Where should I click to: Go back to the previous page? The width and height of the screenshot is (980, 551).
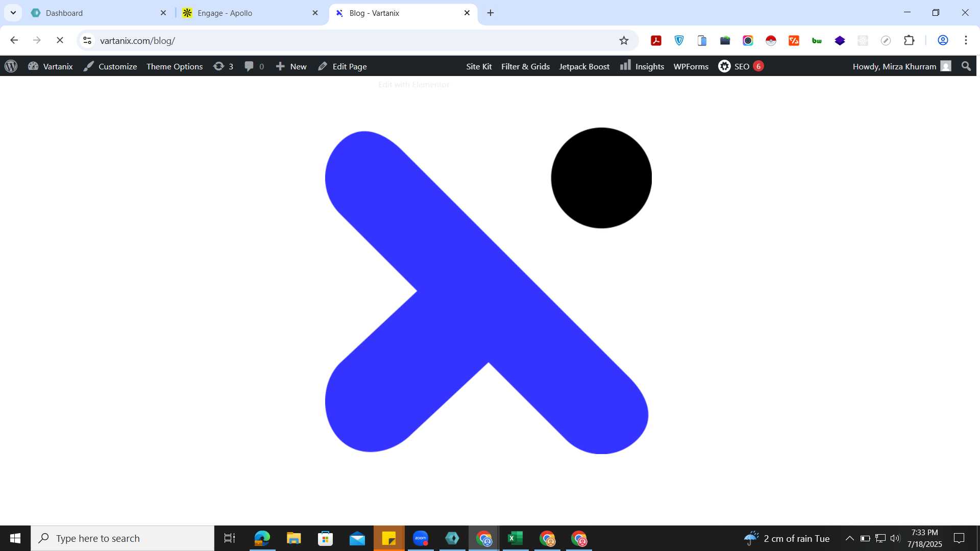14,40
